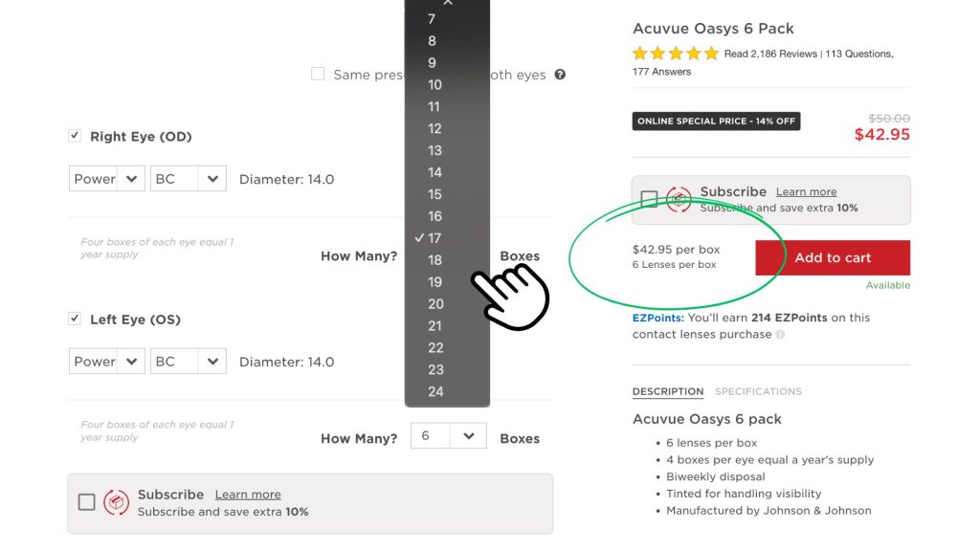Screen dimensions: 980x551
Task: Open the Description tab
Action: [x=667, y=391]
